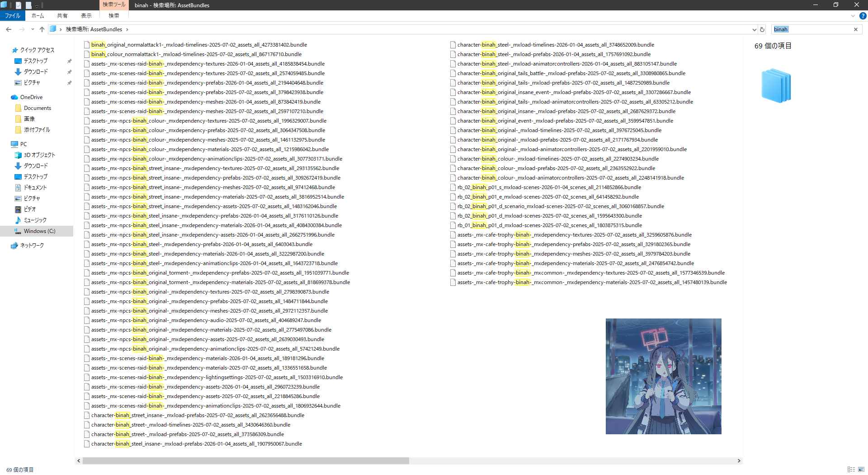Select binah_colour_normalattack1 timelines bundle file
868x475 pixels.
(x=196, y=54)
